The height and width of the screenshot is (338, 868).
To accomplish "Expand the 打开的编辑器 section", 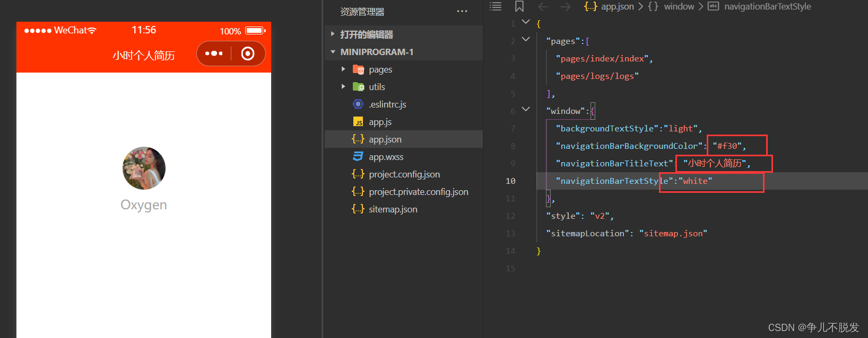I will (x=333, y=34).
